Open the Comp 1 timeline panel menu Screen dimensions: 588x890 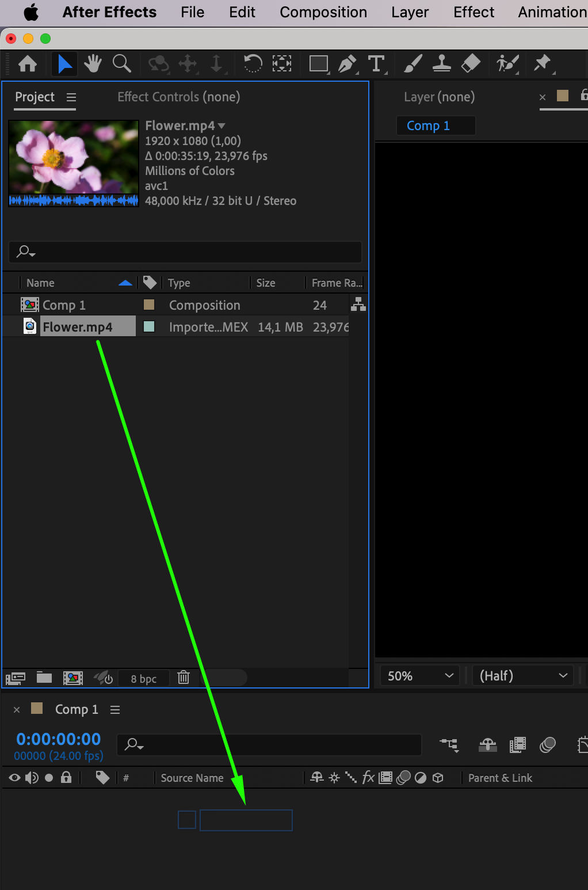(115, 710)
